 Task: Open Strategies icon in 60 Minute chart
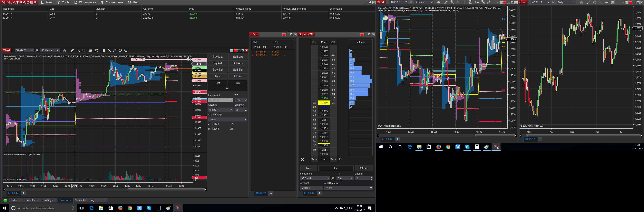pos(489,2)
